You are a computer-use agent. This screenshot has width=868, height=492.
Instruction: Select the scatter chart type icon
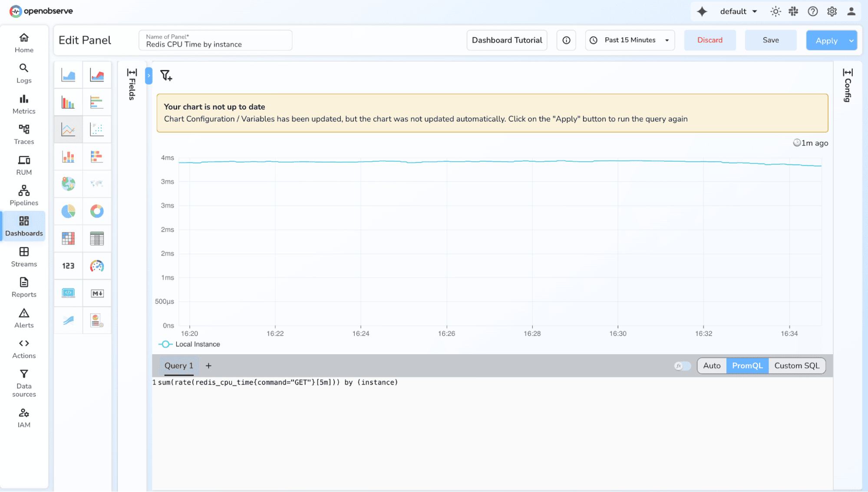pyautogui.click(x=97, y=129)
